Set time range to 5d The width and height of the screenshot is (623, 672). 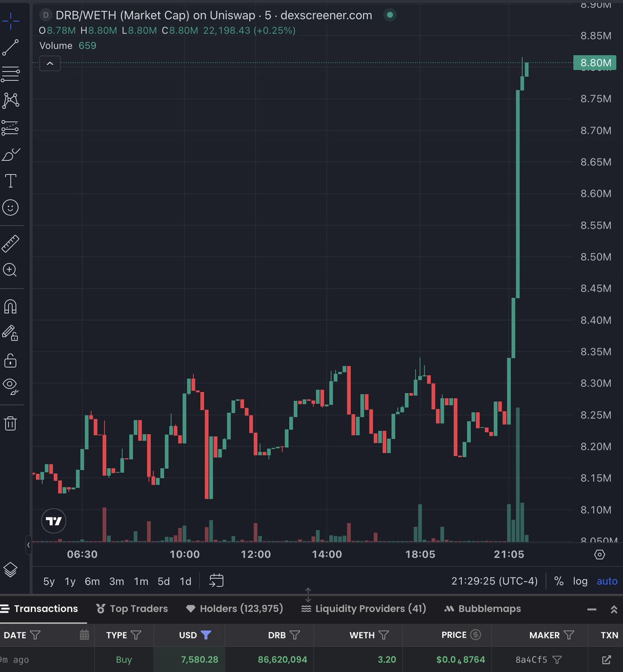pos(163,581)
